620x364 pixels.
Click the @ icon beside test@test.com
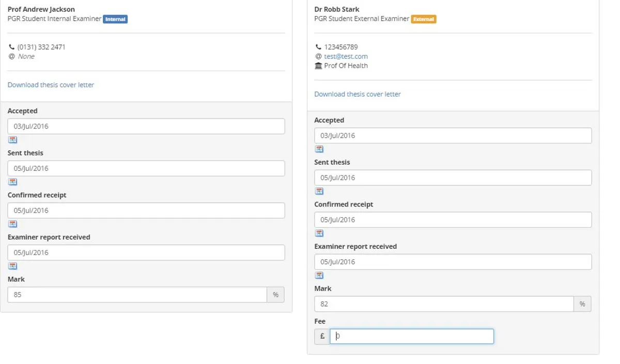tap(318, 56)
